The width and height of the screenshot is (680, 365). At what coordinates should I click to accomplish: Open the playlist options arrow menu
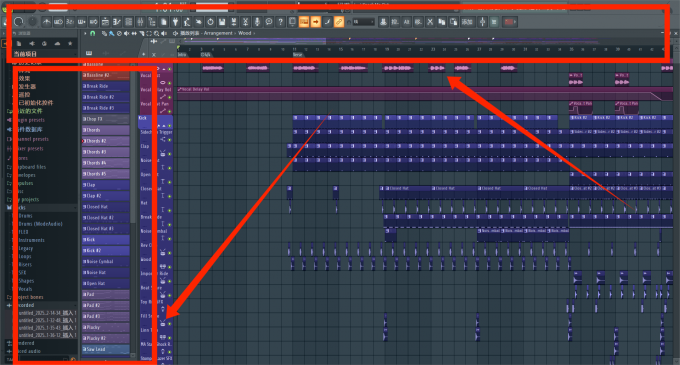pos(85,33)
